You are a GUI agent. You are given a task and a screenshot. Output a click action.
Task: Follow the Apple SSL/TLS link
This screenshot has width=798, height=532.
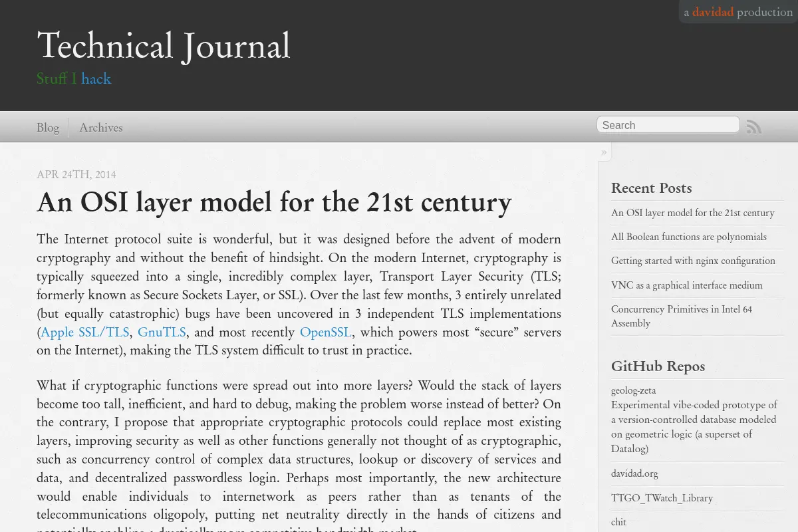pyautogui.click(x=85, y=332)
